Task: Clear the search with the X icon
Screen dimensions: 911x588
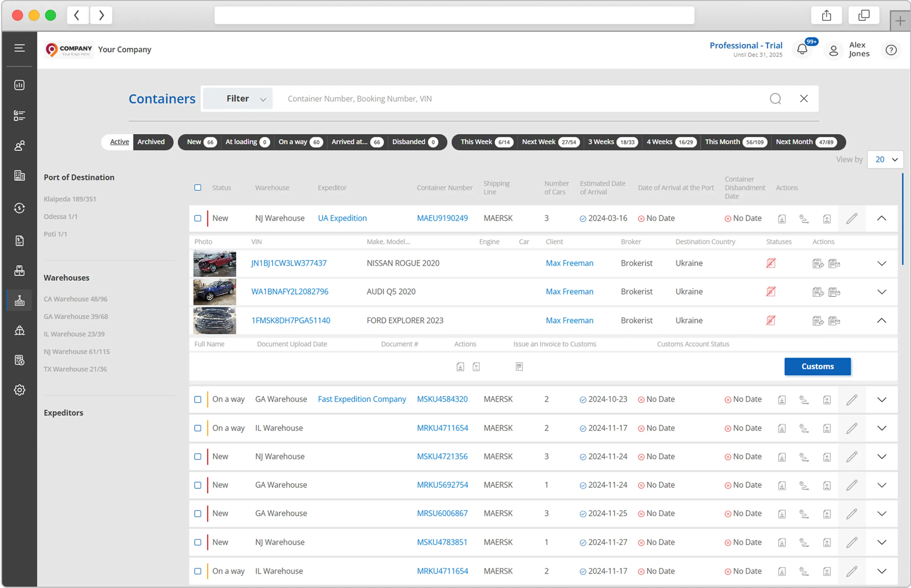Action: (804, 99)
